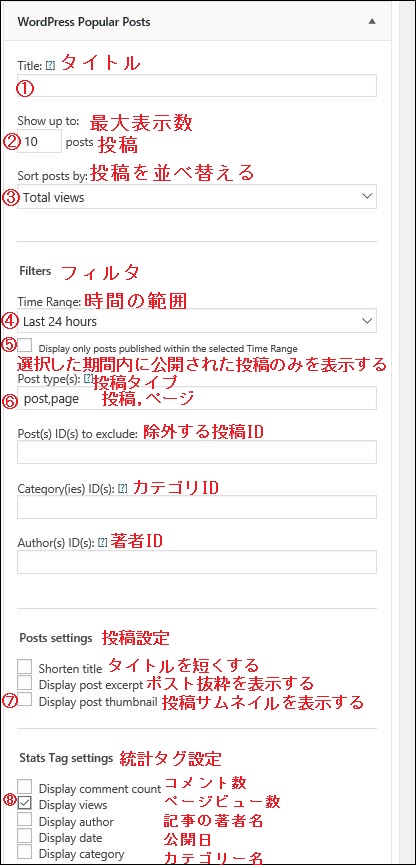Viewport: 416px width, 865px height.
Task: Focus the Show up to posts number field
Action: (40, 142)
